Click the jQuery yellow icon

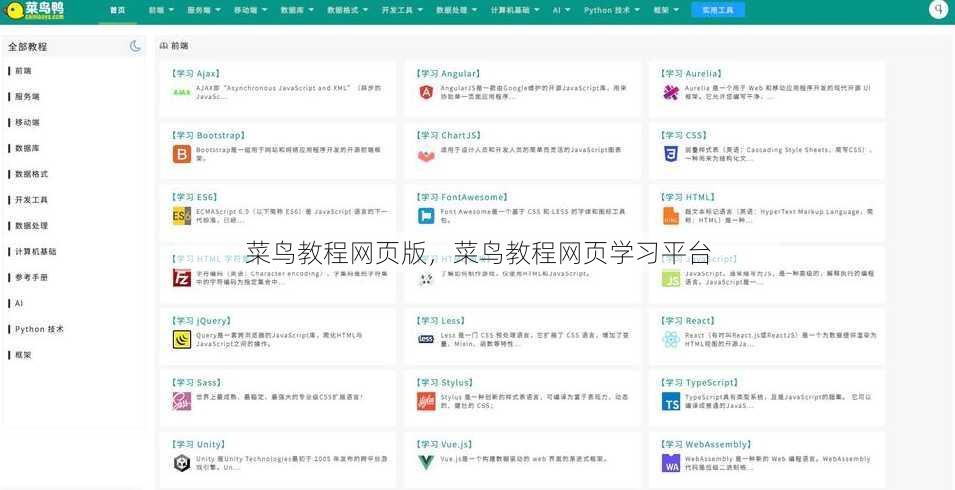(181, 340)
